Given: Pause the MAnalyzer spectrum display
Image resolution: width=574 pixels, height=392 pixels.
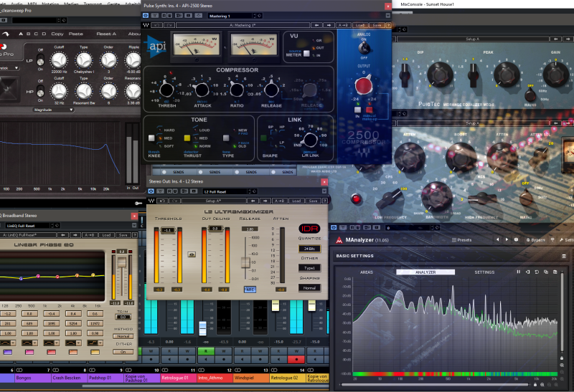Looking at the screenshot, I should pos(518,272).
